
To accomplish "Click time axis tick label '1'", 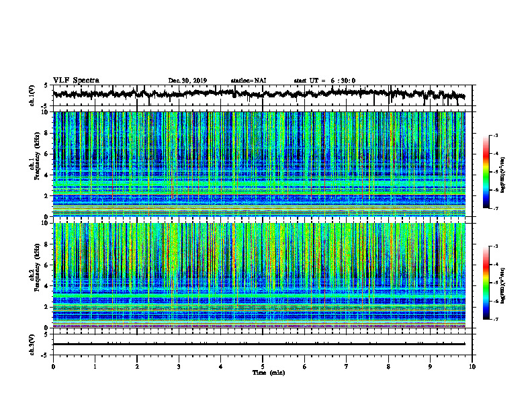I will tap(95, 367).
